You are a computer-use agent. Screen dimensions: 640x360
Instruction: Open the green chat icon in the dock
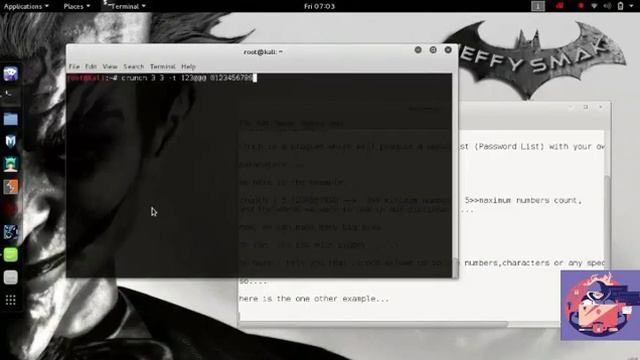click(x=11, y=255)
